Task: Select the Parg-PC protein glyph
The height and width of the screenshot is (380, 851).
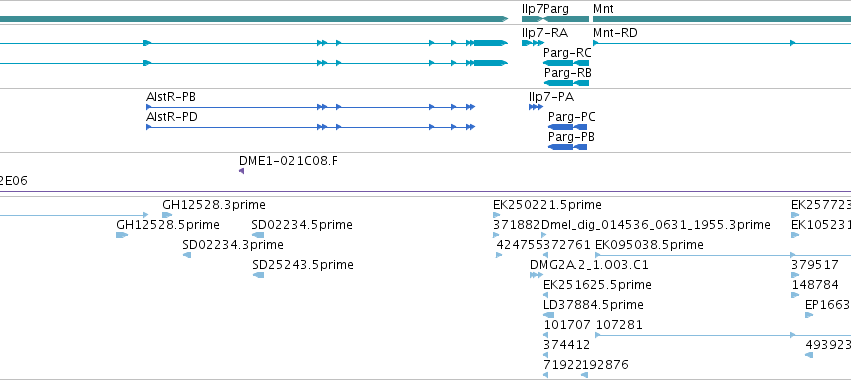Action: [x=567, y=127]
